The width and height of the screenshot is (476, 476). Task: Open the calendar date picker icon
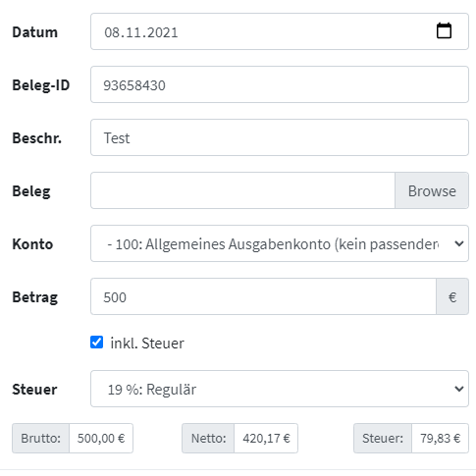(x=444, y=31)
